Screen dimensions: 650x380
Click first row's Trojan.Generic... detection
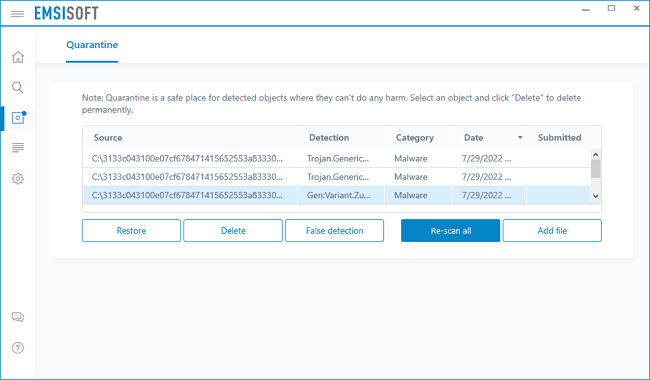(x=338, y=158)
